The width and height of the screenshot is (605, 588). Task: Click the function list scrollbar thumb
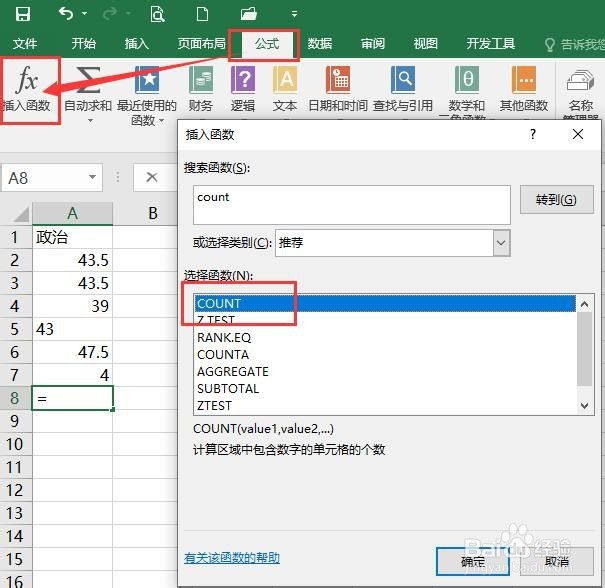click(x=585, y=349)
